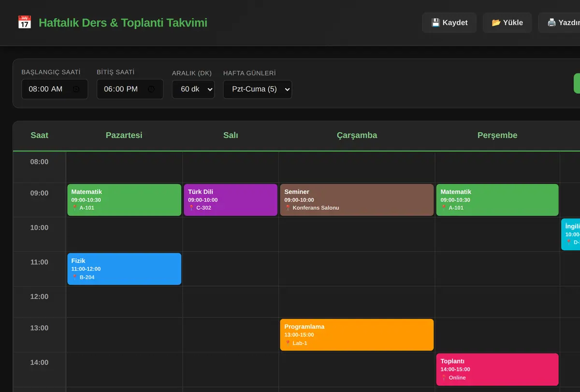This screenshot has width=580, height=392.
Task: Click the Yükle button
Action: pos(507,23)
